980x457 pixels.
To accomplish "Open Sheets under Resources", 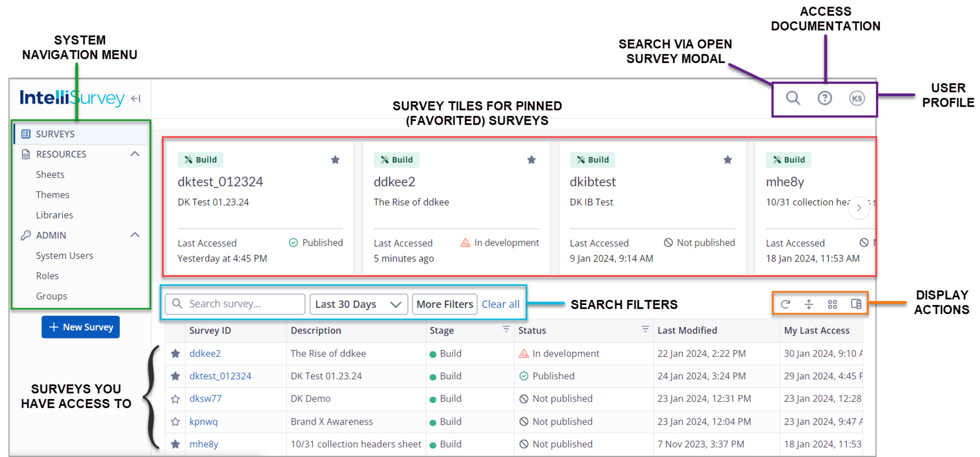I will click(50, 174).
